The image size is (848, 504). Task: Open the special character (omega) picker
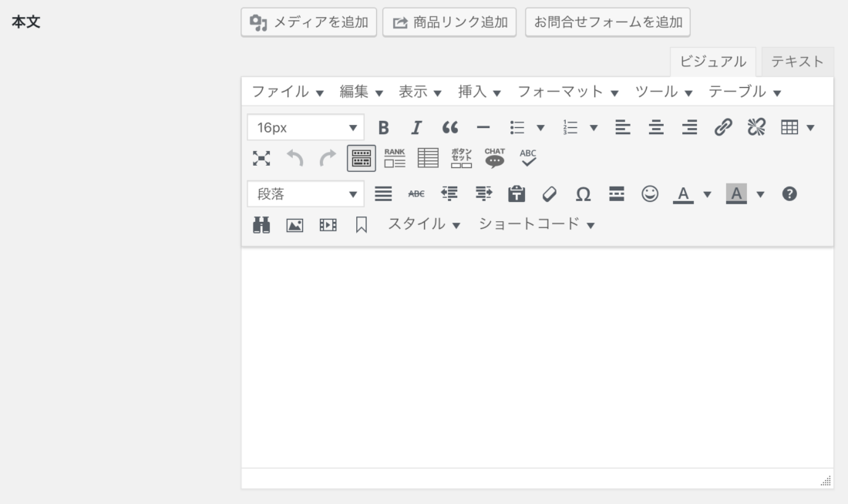(584, 194)
